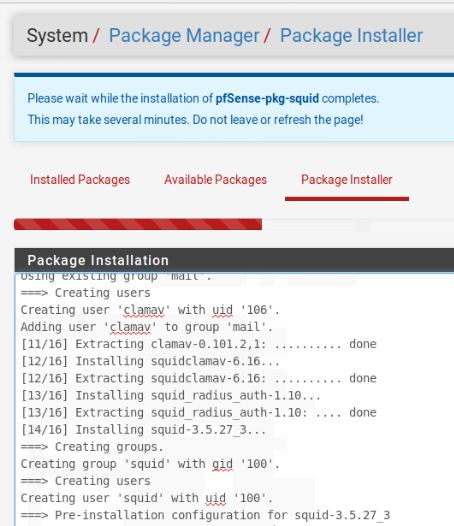Viewport: 454px width, 526px height.
Task: Click the Extracting clamav-0.101.2,1 log line
Action: point(199,344)
